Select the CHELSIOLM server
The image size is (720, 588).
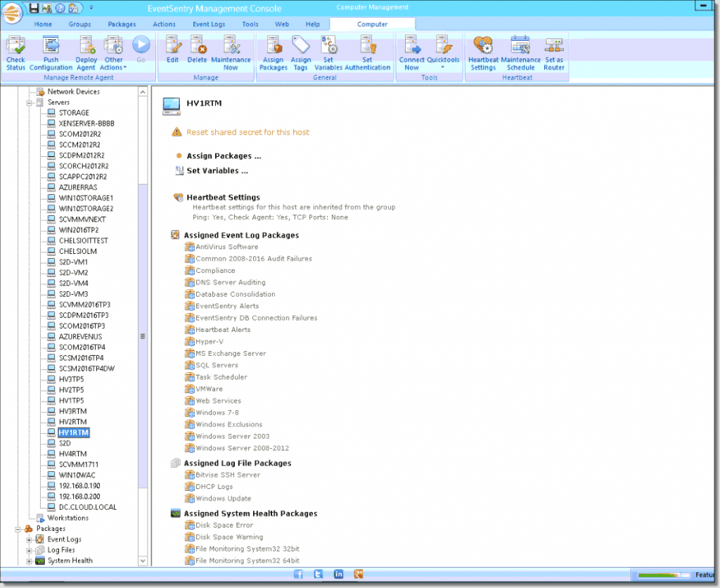(77, 251)
